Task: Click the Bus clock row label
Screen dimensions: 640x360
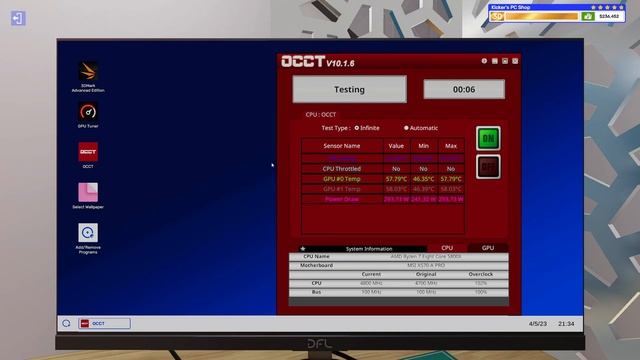Action: pos(316,292)
